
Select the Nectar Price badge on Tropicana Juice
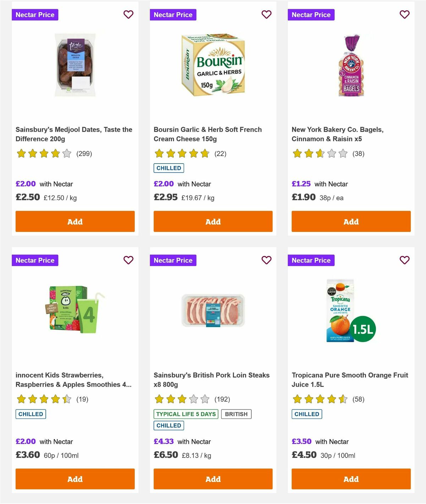[x=311, y=260]
